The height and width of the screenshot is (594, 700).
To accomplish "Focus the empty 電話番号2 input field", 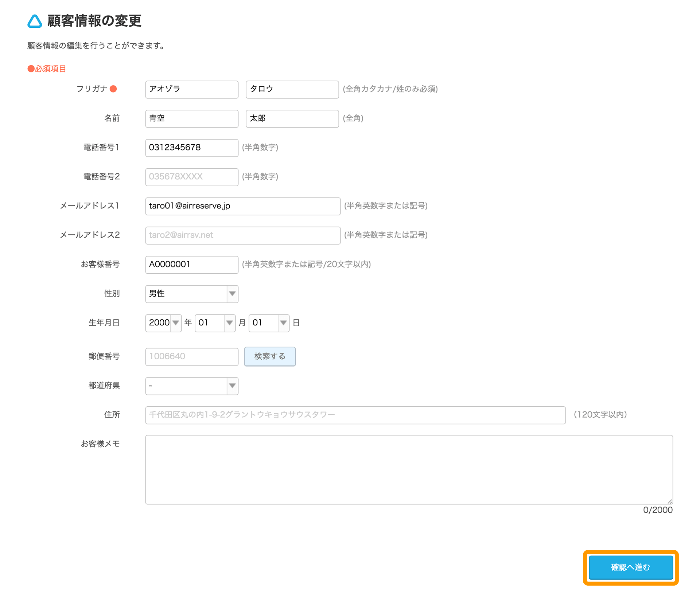I will pyautogui.click(x=192, y=177).
